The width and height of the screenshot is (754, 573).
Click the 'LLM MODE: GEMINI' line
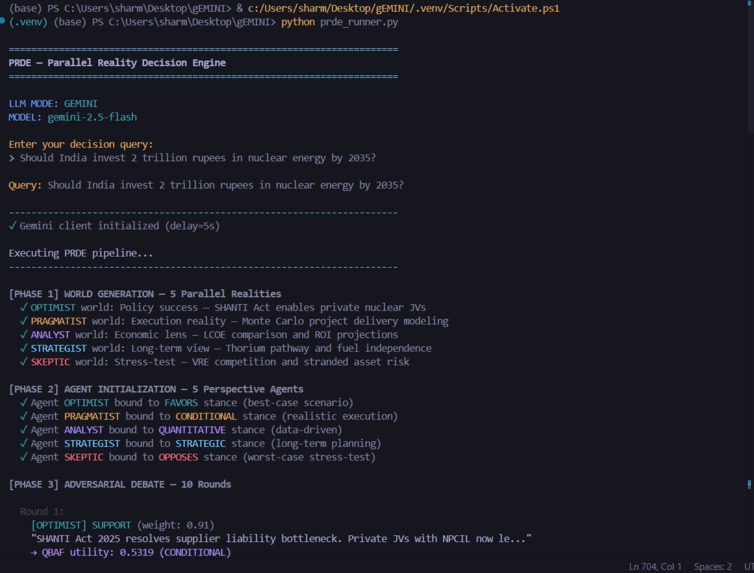[53, 103]
